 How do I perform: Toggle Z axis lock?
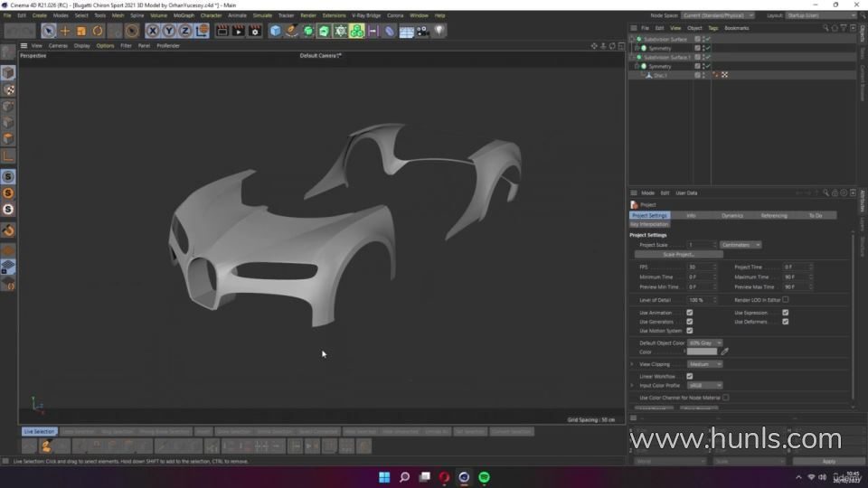(x=184, y=31)
